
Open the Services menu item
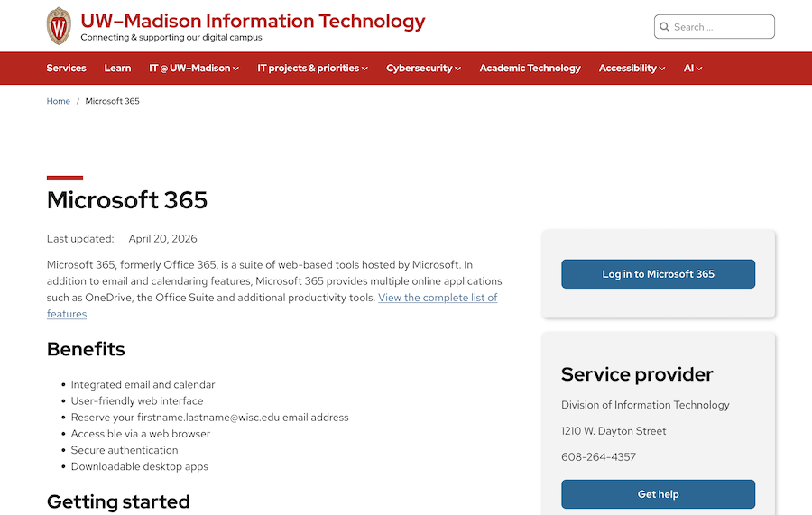[66, 69]
